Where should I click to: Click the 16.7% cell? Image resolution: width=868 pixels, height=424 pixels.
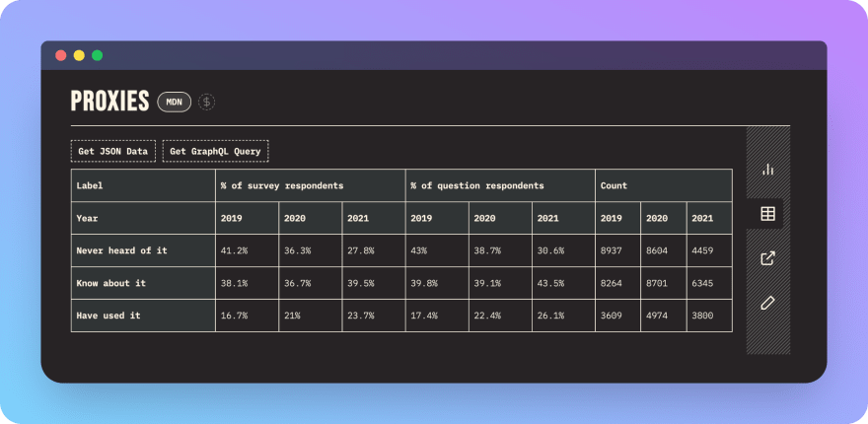click(x=247, y=316)
